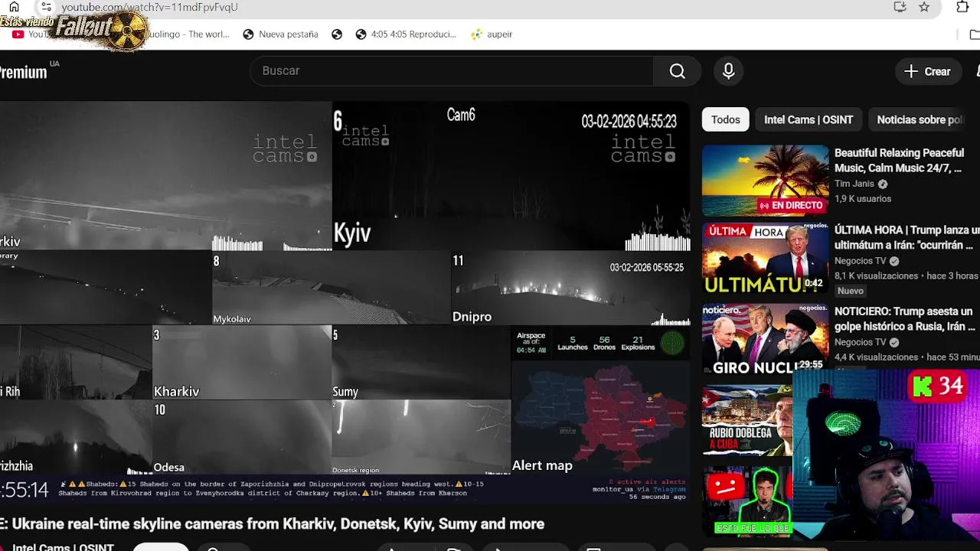Click the Donetsk region camera feed

(421, 438)
